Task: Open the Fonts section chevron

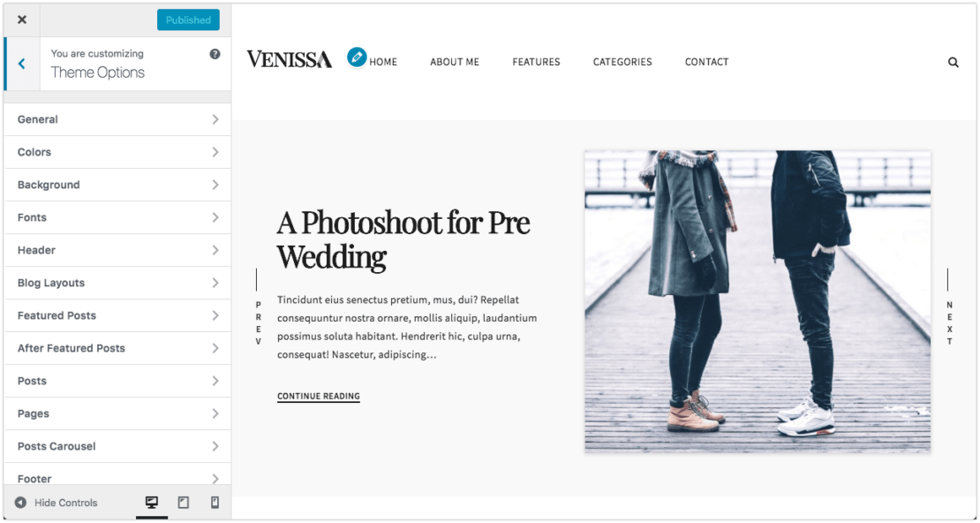Action: click(x=215, y=217)
